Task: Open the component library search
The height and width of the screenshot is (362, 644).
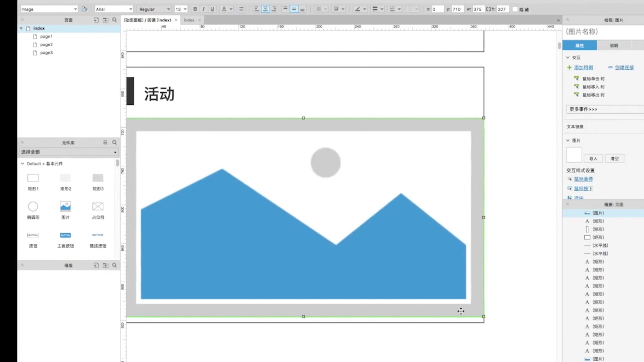Action: (x=114, y=142)
